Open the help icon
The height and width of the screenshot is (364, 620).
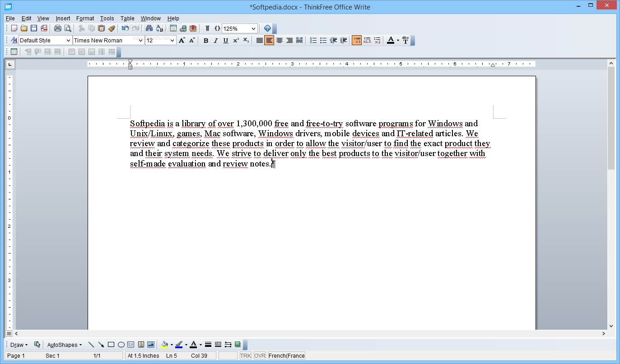[x=267, y=28]
